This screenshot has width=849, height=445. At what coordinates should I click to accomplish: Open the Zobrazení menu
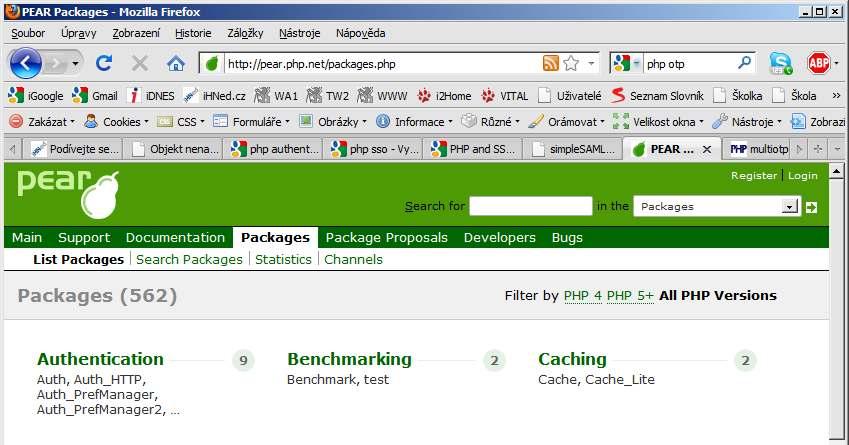coord(136,33)
